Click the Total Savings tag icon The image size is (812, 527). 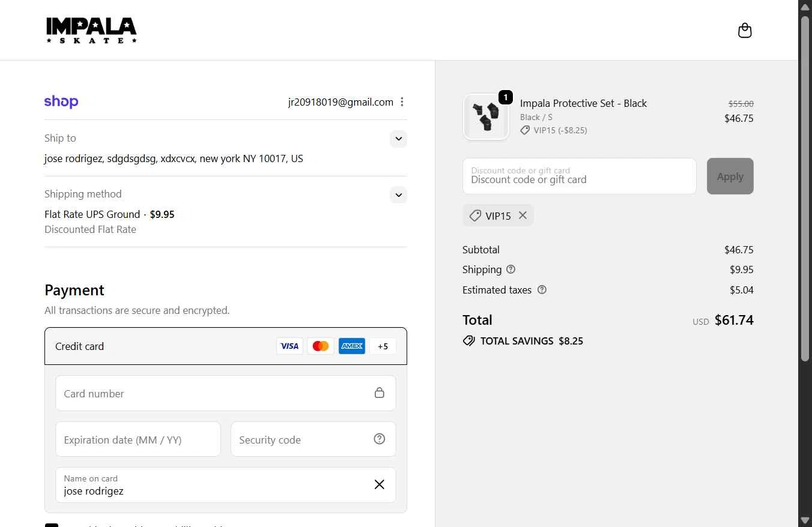(x=469, y=341)
